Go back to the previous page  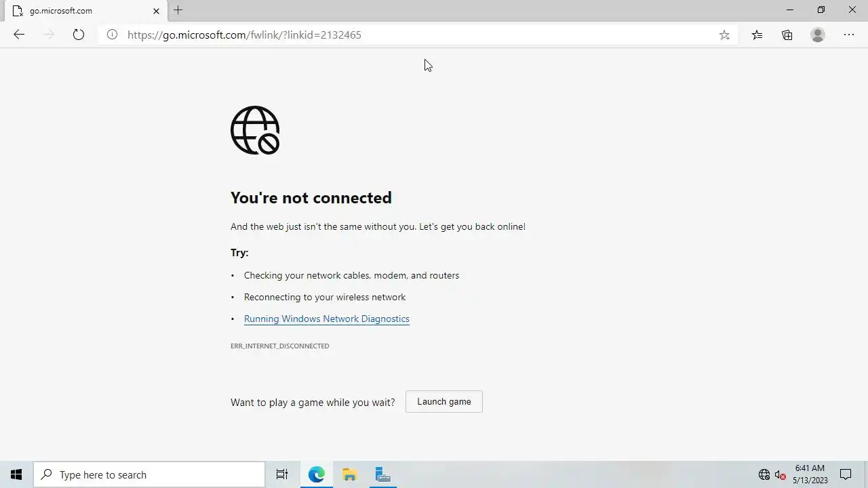pyautogui.click(x=19, y=35)
